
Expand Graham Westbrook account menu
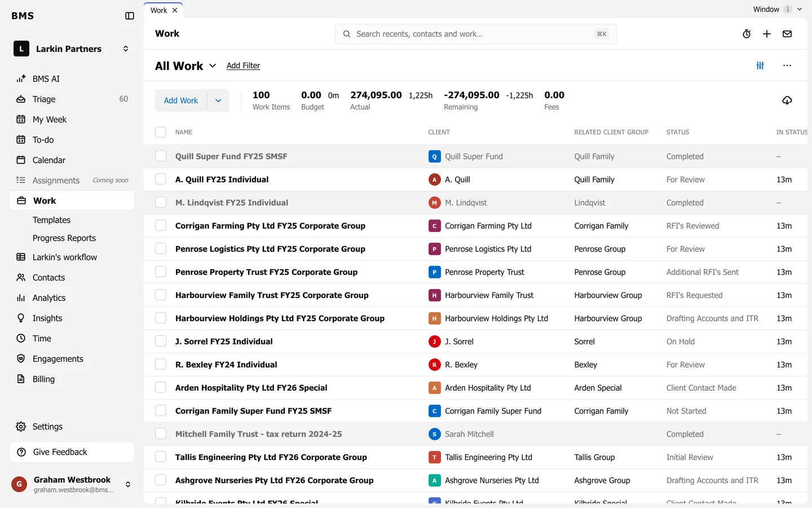[72, 484]
